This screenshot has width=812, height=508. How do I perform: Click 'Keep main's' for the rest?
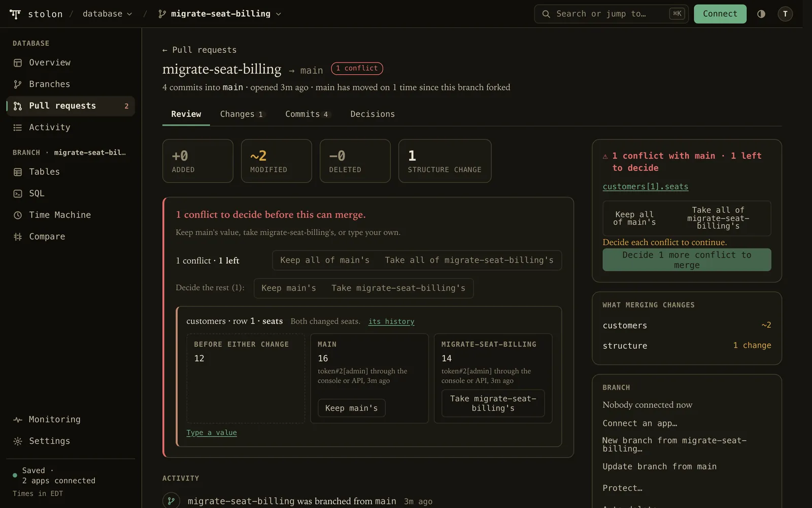click(x=289, y=288)
